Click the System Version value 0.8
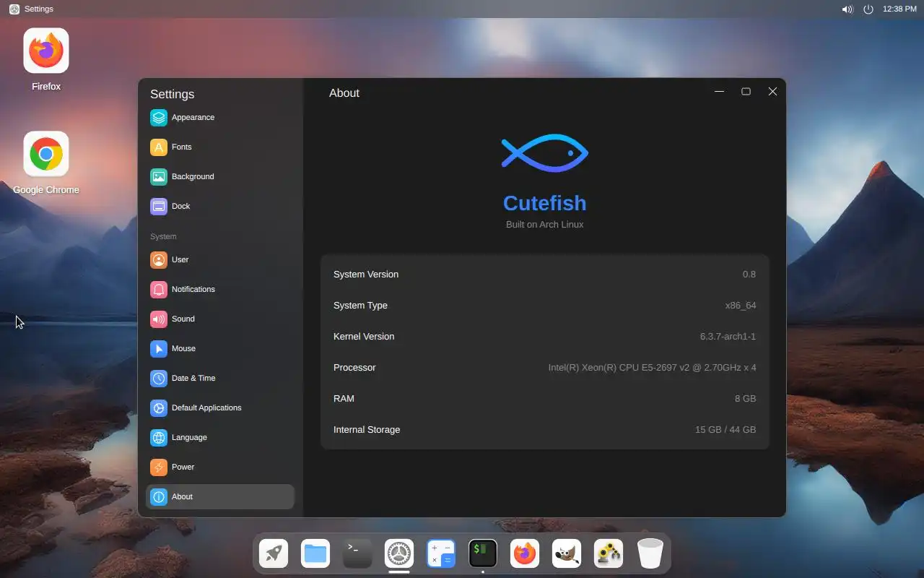 click(x=749, y=275)
